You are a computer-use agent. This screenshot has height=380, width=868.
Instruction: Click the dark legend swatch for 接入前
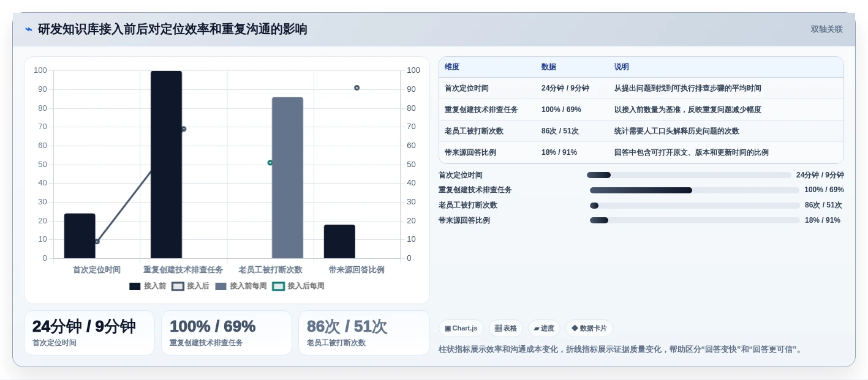pos(135,286)
